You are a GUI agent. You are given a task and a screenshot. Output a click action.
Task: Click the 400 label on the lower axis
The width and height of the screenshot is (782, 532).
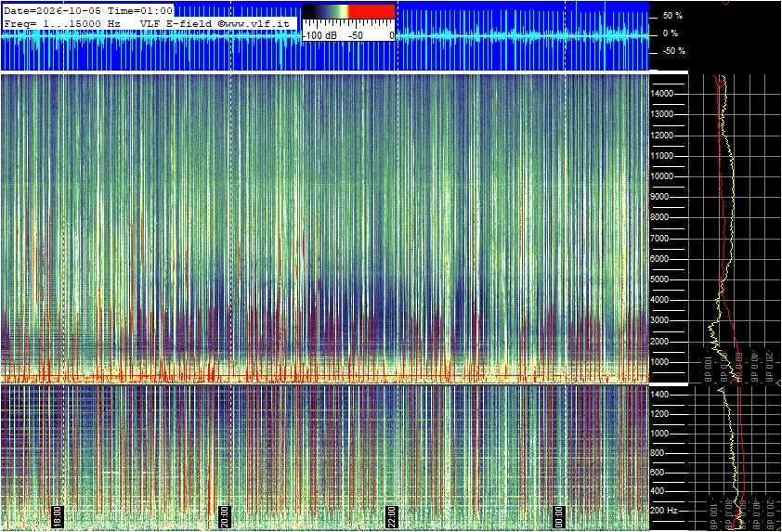[x=658, y=491]
